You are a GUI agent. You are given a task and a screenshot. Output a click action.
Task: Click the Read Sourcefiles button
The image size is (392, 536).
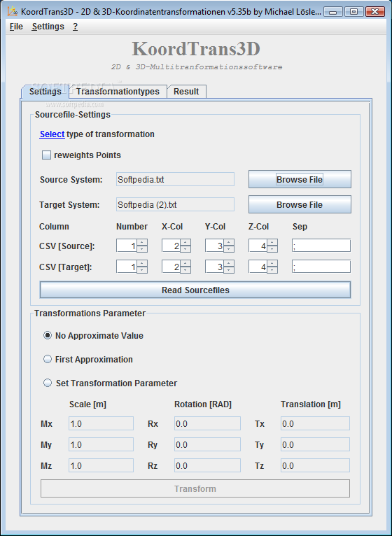click(x=195, y=290)
